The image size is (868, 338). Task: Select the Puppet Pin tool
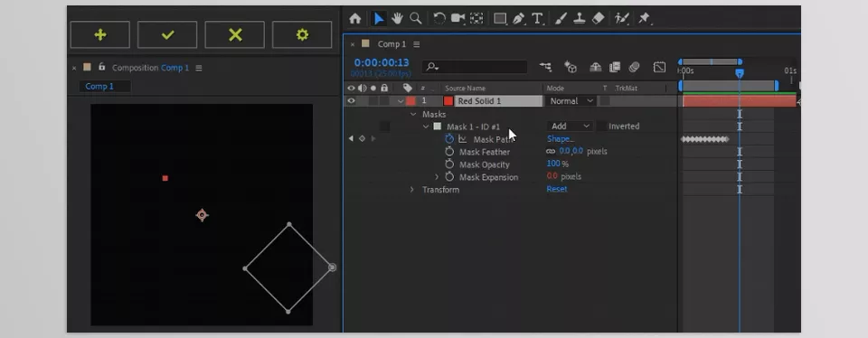tap(645, 19)
